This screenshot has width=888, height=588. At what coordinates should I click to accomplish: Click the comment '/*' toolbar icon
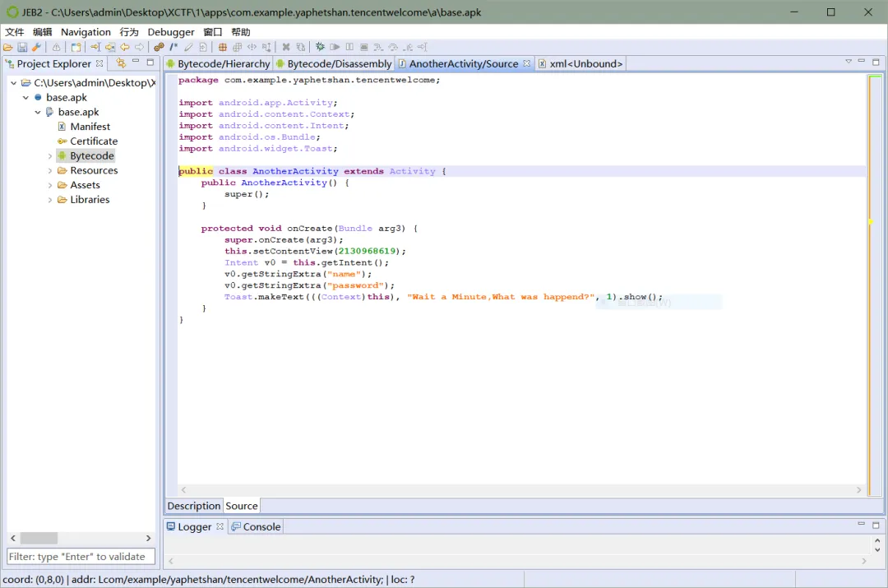point(173,48)
